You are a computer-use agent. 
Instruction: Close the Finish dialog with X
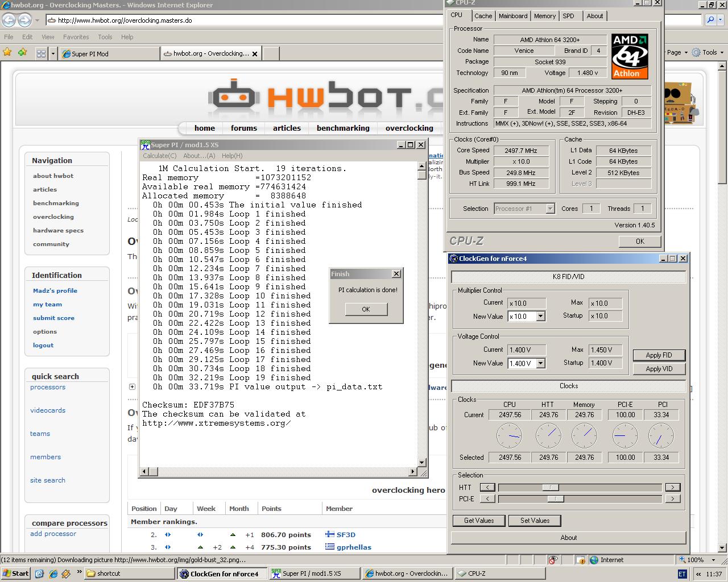[396, 274]
